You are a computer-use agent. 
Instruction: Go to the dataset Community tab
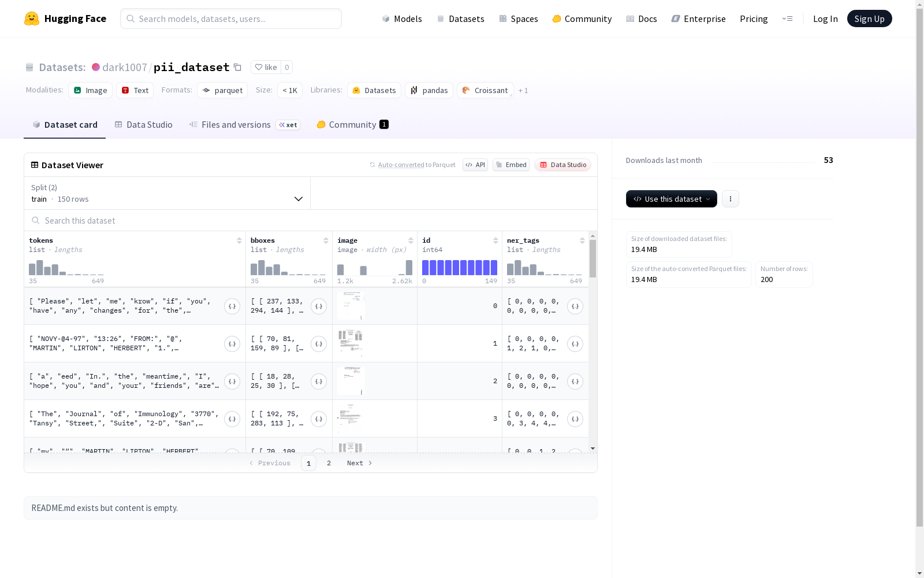click(x=352, y=125)
